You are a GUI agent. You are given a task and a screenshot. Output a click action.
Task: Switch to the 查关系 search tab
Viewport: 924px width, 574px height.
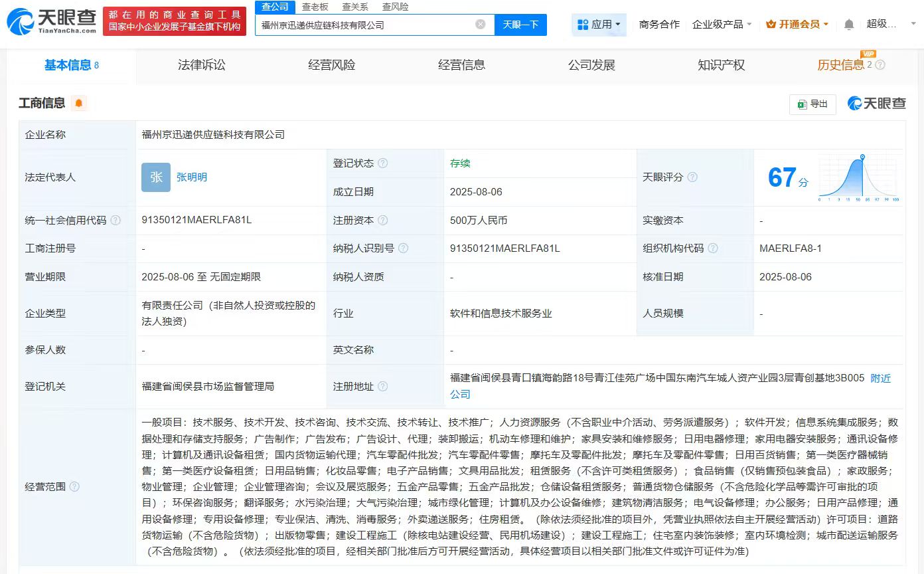355,7
